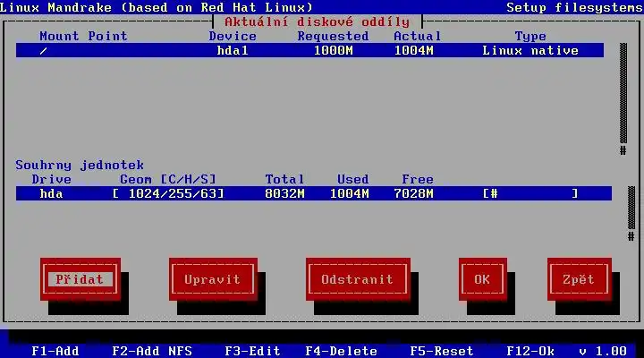Click the Device column header

pos(233,36)
